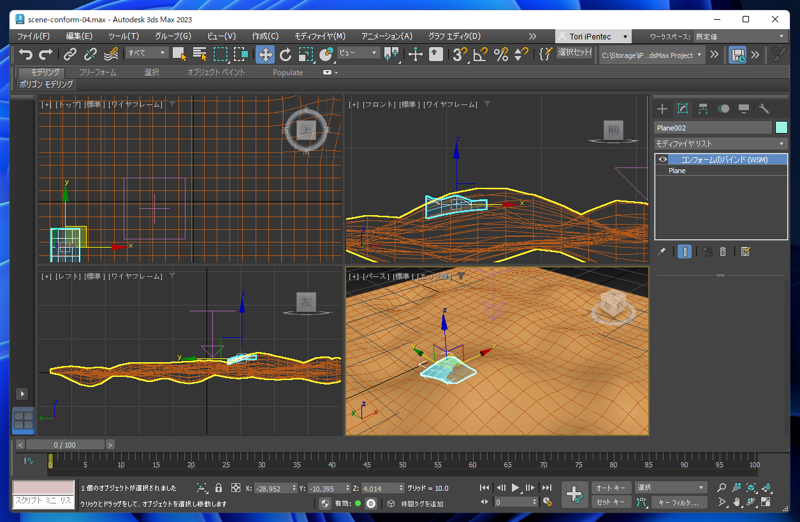Open the キー フィルタ dialog
This screenshot has width=800, height=522.
click(680, 503)
